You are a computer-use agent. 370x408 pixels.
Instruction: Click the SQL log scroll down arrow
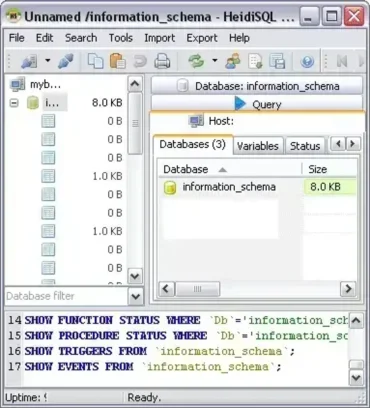point(356,378)
